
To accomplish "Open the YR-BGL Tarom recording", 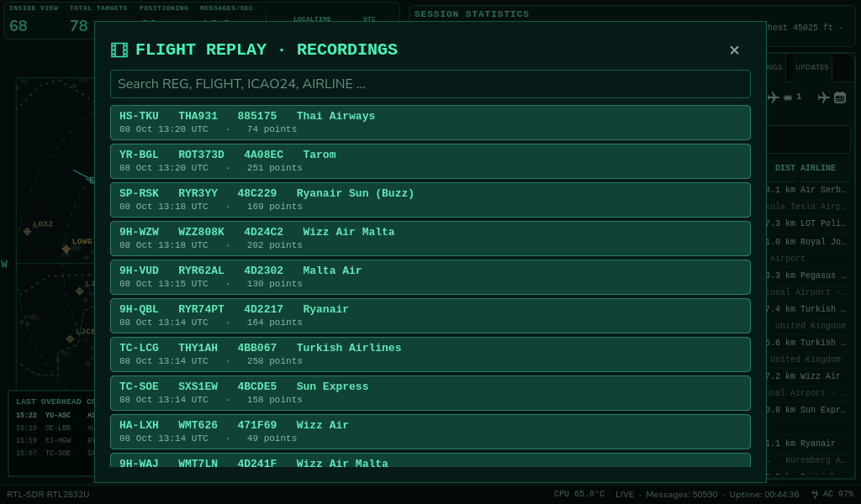I will point(430,161).
